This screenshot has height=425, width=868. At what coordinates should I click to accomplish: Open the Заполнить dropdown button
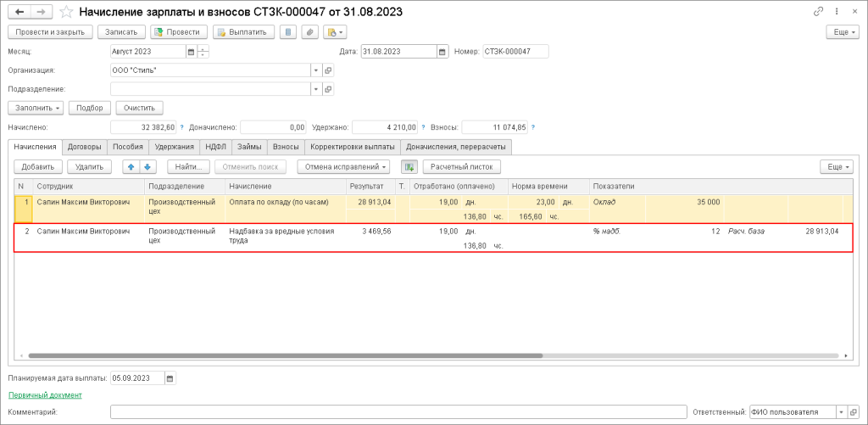(x=36, y=108)
